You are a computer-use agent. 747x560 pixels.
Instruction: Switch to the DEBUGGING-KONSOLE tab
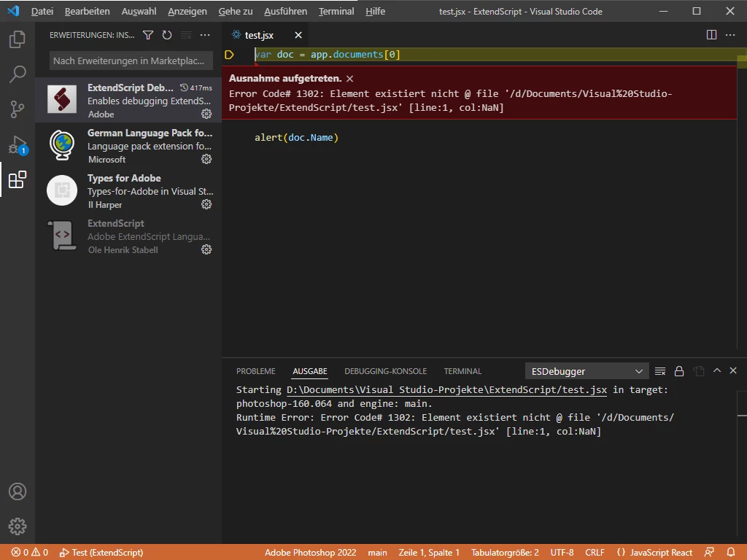[x=385, y=371]
